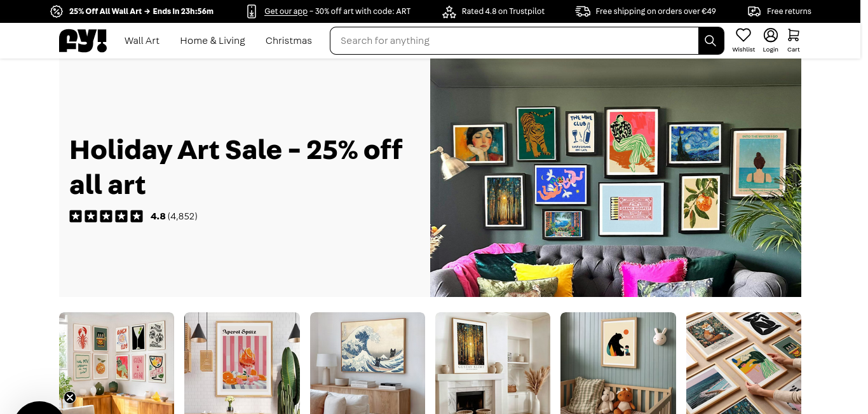
Task: Open the Wishlist heart icon
Action: point(743,35)
